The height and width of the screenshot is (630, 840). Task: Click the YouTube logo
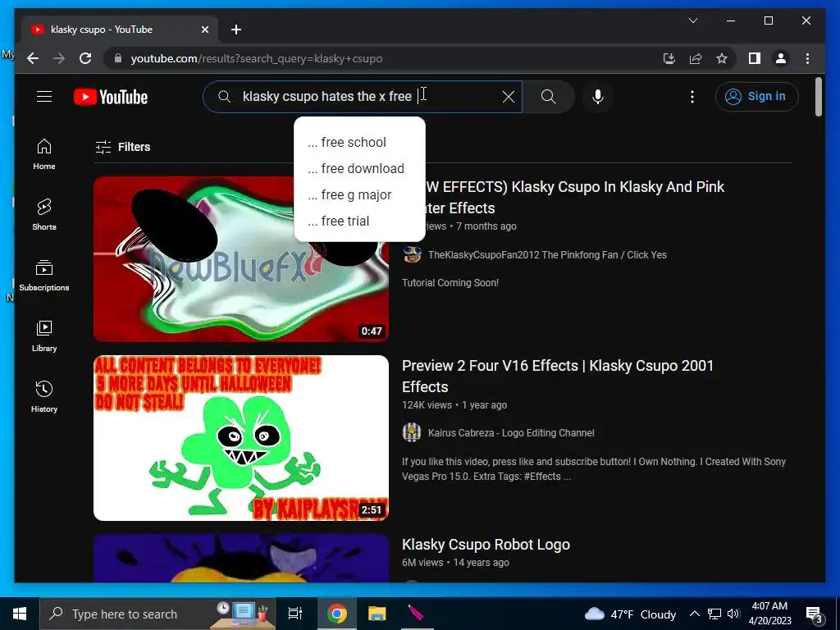pos(111,97)
